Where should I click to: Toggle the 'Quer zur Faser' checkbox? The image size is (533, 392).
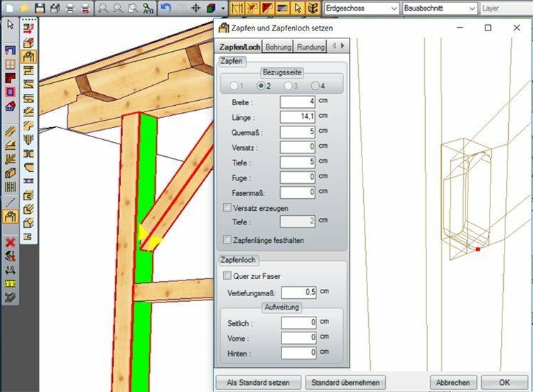point(227,276)
